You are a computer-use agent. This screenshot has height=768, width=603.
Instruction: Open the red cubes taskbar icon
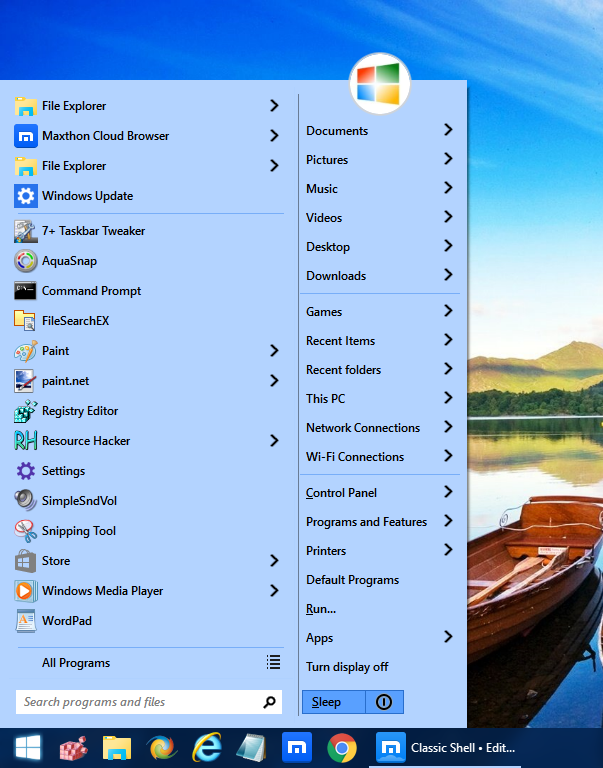73,748
